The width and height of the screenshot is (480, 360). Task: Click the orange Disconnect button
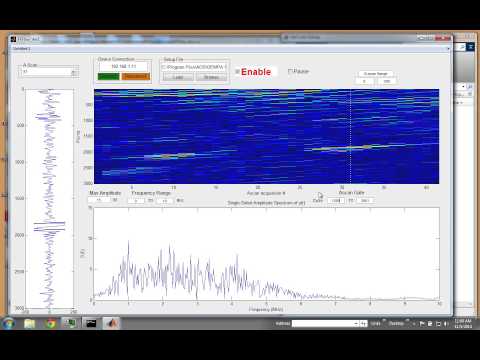click(x=136, y=77)
